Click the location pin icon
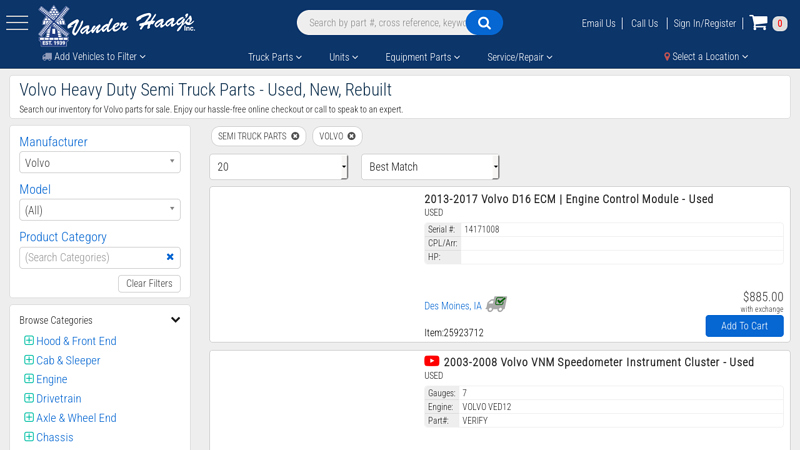The image size is (800, 450). 667,57
